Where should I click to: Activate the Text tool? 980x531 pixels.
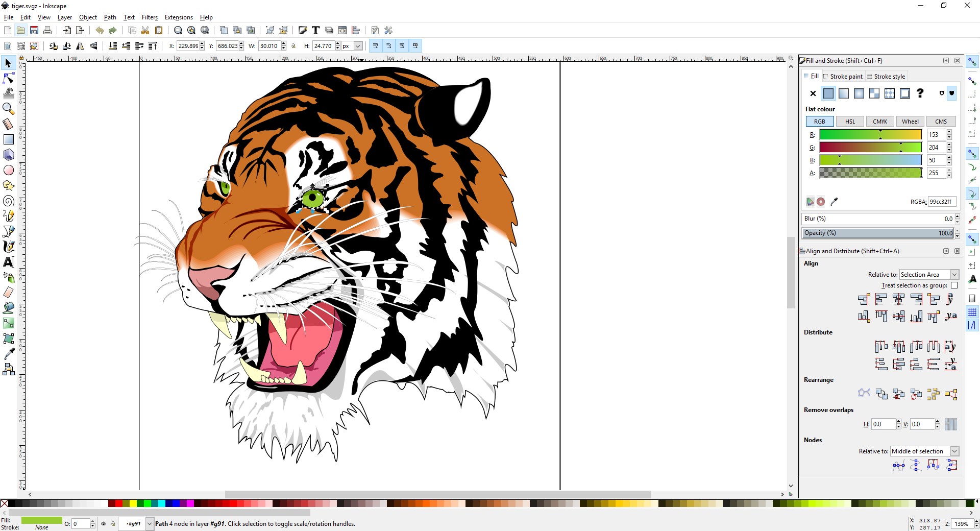click(x=8, y=262)
